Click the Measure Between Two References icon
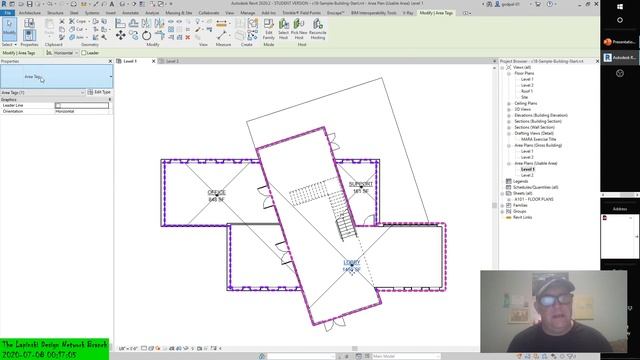The width and height of the screenshot is (640, 360). coord(221,36)
